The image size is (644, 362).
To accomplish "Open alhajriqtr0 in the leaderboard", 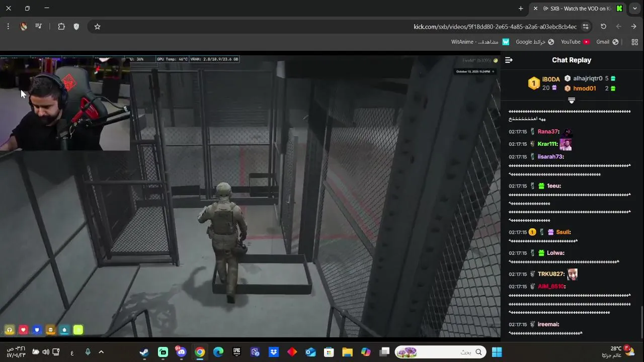I will (x=588, y=78).
